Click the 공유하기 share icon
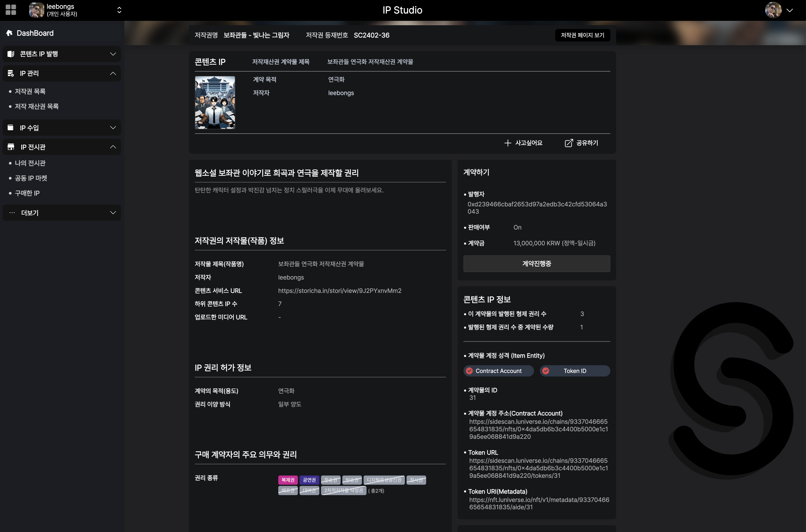Image resolution: width=806 pixels, height=532 pixels. (x=569, y=143)
